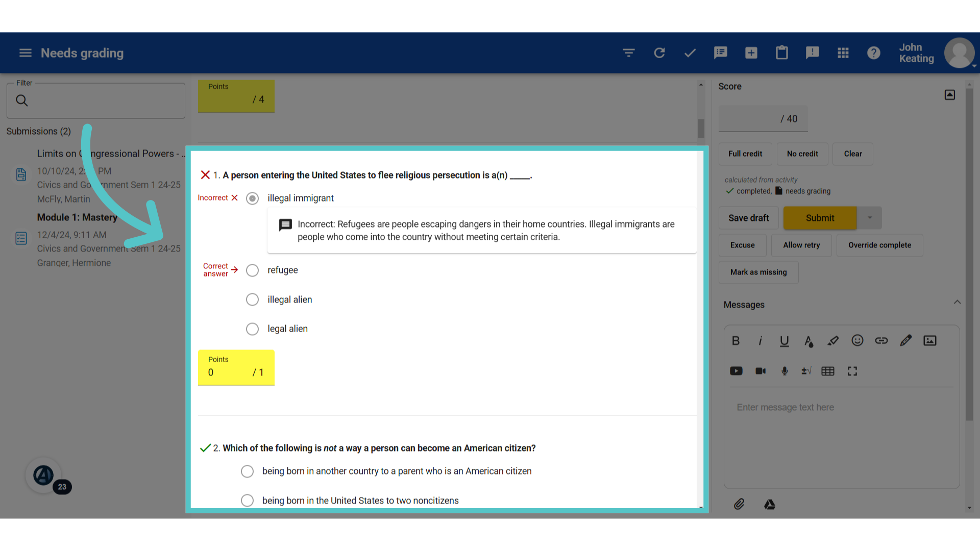The image size is (980, 551).
Task: Open the announcement alert icon in header
Action: 813,53
